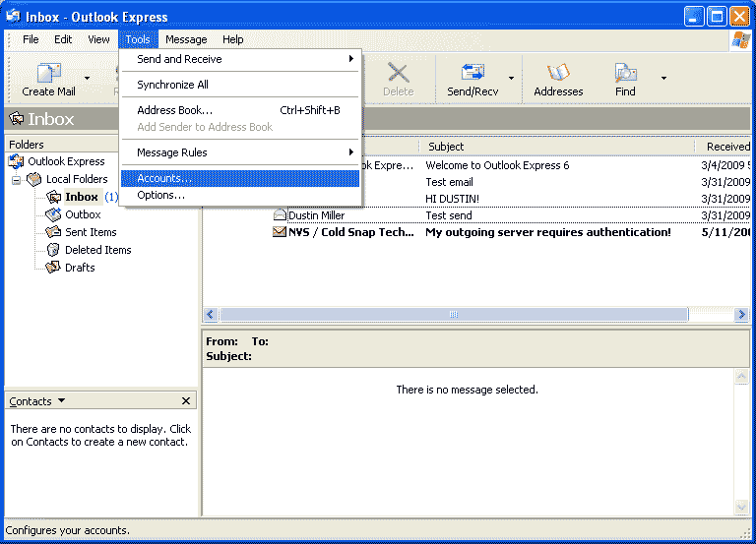Open Address Book from the Tools menu

tap(240, 110)
